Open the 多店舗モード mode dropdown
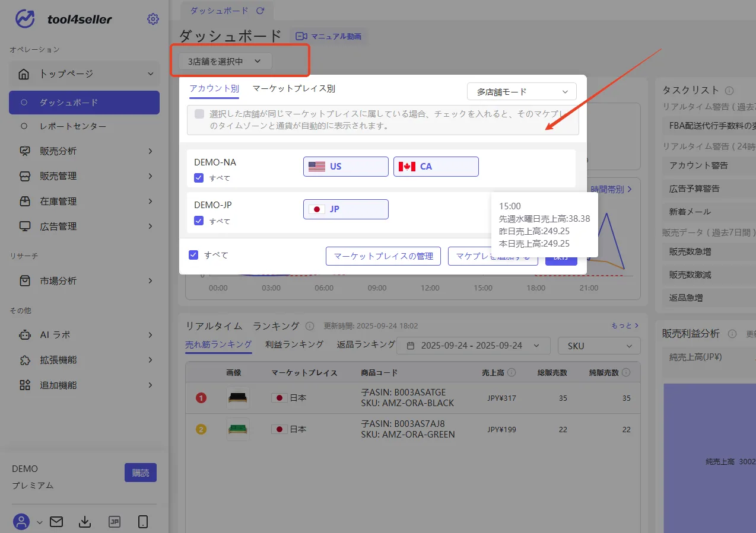756x533 pixels. [x=522, y=92]
